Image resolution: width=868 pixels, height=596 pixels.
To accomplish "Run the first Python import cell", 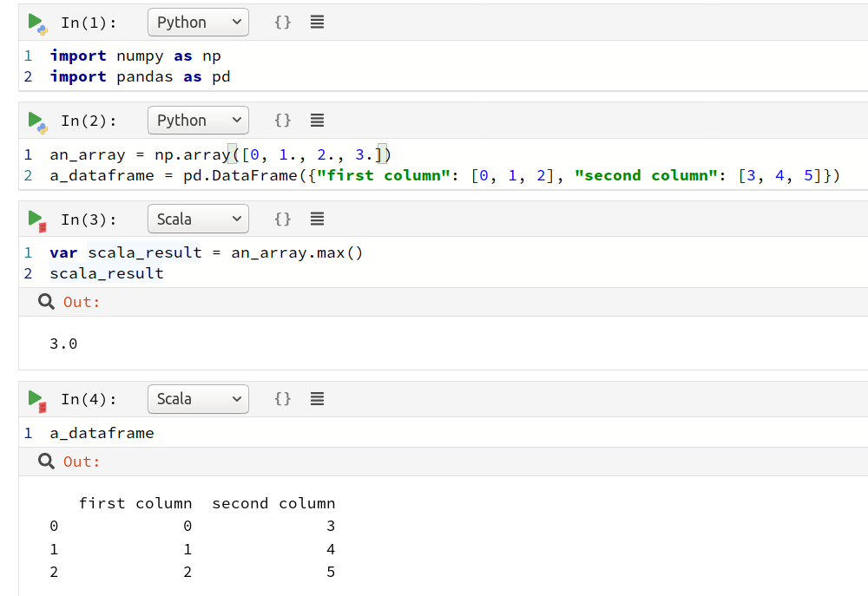I will pos(35,22).
